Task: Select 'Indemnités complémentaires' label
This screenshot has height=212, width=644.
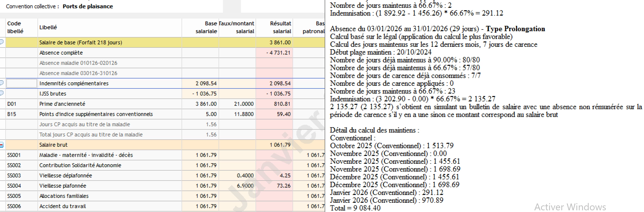Action: point(74,83)
